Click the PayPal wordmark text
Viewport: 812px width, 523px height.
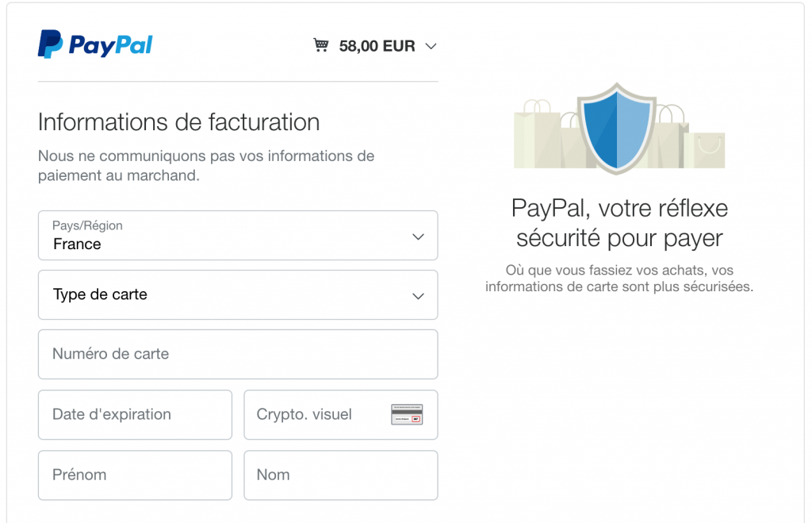(x=110, y=45)
